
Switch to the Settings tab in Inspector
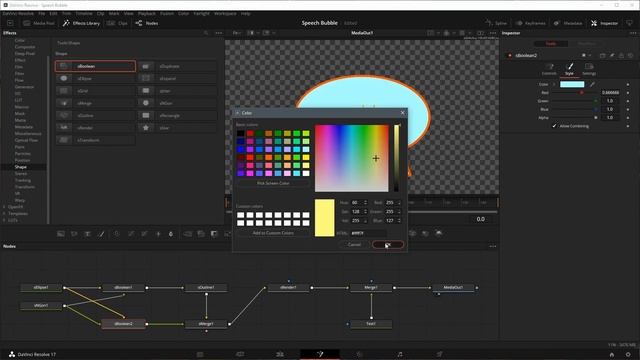589,69
